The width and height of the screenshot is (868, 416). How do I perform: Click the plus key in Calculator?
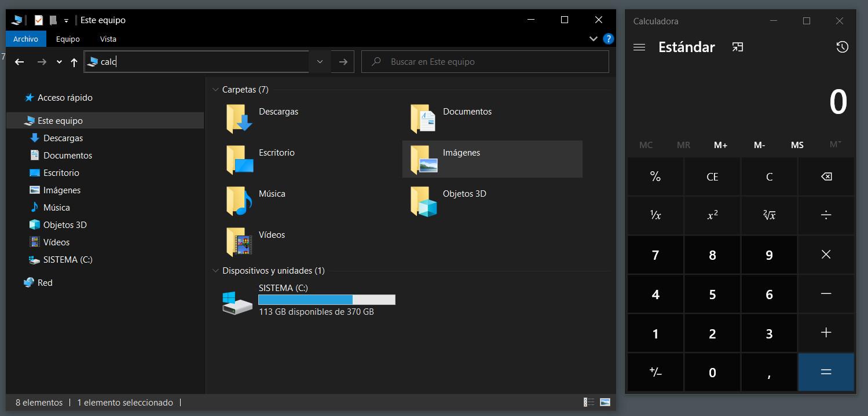tap(826, 333)
